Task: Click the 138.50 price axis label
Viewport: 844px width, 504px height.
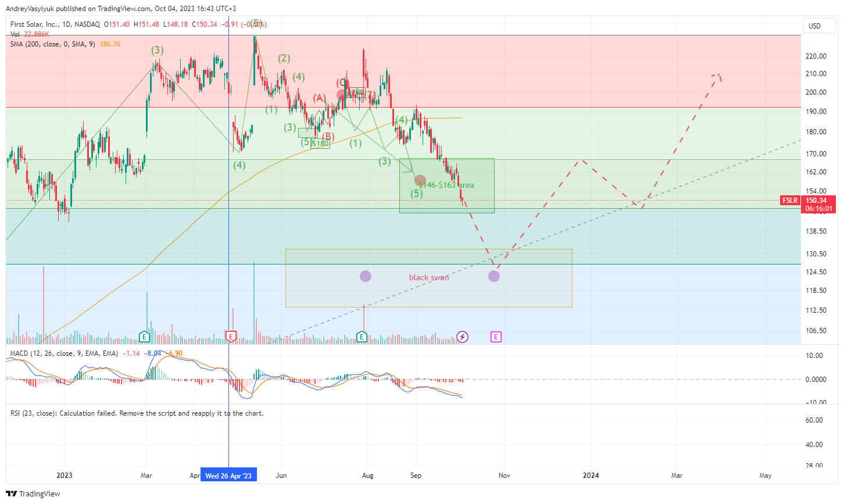Action: 816,231
